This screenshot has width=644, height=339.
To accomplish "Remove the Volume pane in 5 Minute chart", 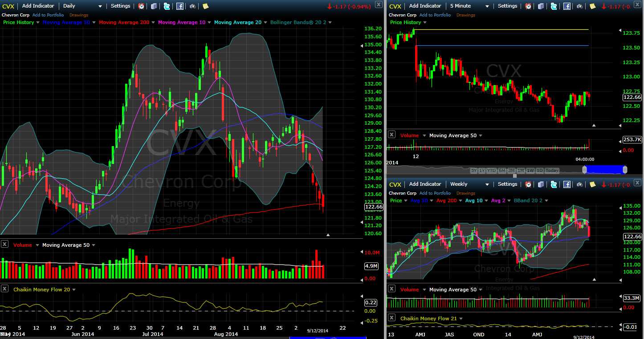I will click(391, 134).
